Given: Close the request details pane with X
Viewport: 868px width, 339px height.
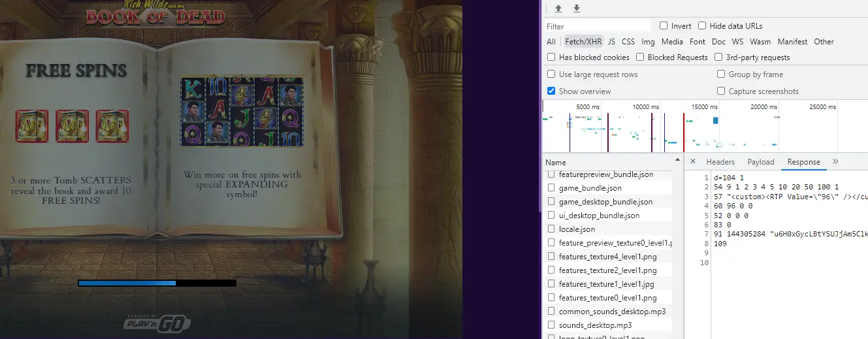Looking at the screenshot, I should 693,162.
